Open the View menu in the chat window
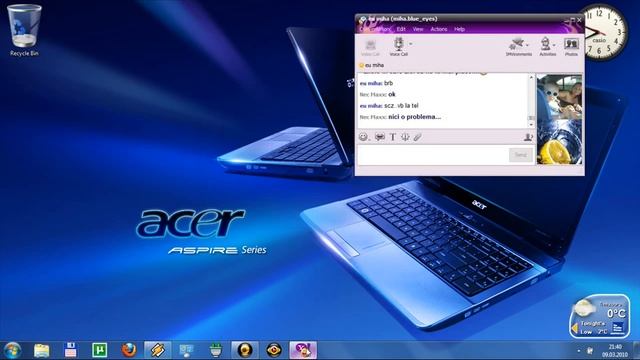The image size is (640, 360). coord(418,29)
